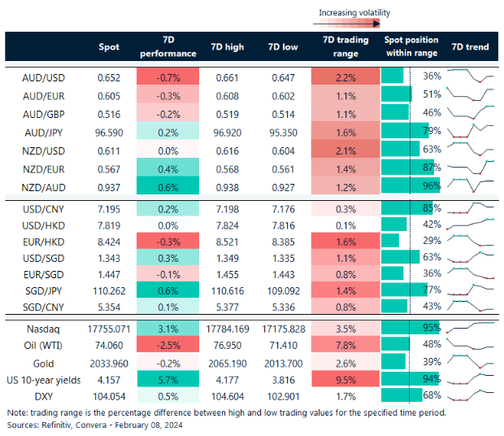This screenshot has height=436, width=504.
Task: Click the Oil (WTI) 7D trend sparkline
Action: 470,344
